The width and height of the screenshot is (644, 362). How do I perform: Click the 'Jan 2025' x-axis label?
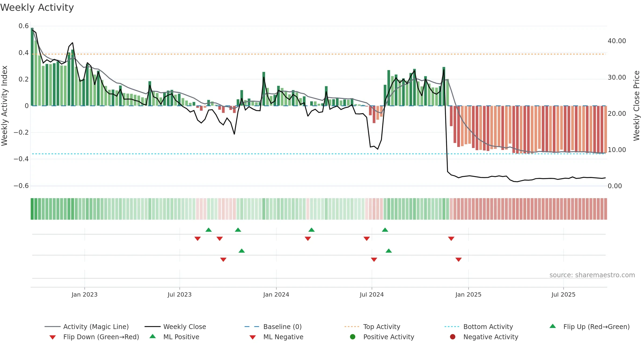click(468, 294)
